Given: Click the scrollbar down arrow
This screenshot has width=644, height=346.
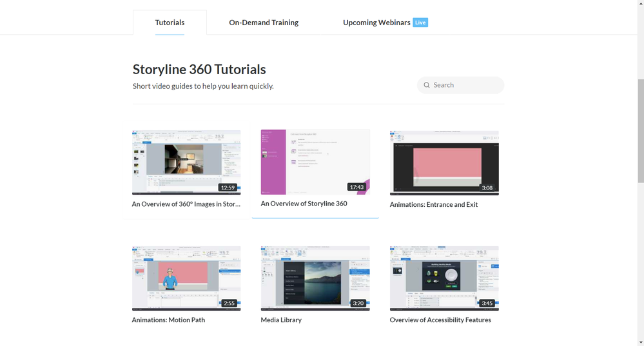Looking at the screenshot, I should coord(641,342).
